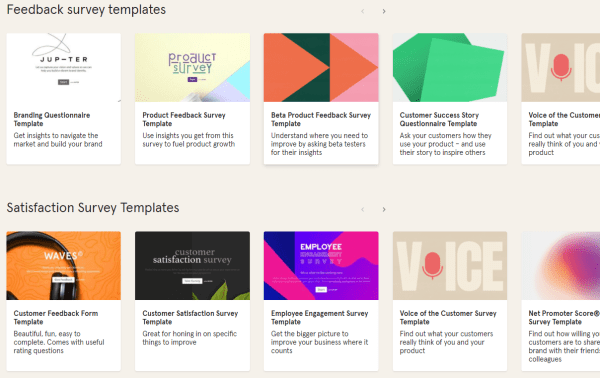Click 'Understand where you need to improve' description
The height and width of the screenshot is (378, 600).
pyautogui.click(x=320, y=144)
